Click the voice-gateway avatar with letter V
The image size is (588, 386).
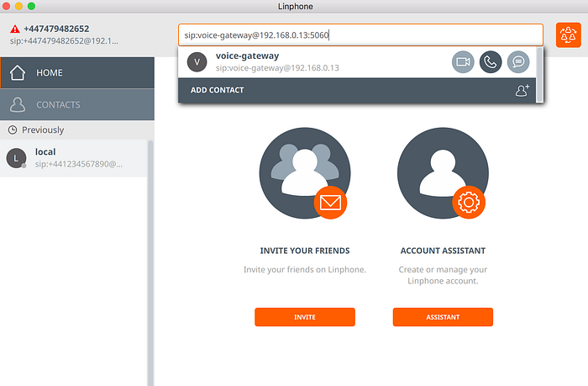(197, 62)
